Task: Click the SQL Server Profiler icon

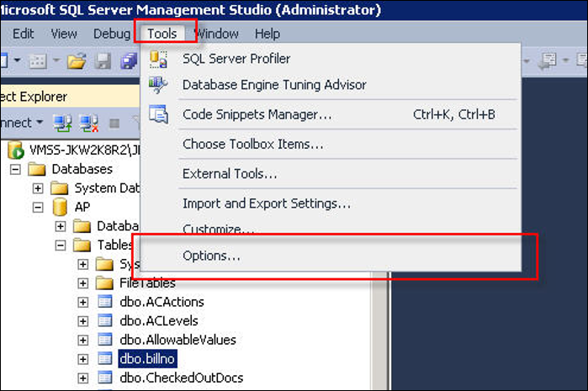Action: [x=158, y=59]
